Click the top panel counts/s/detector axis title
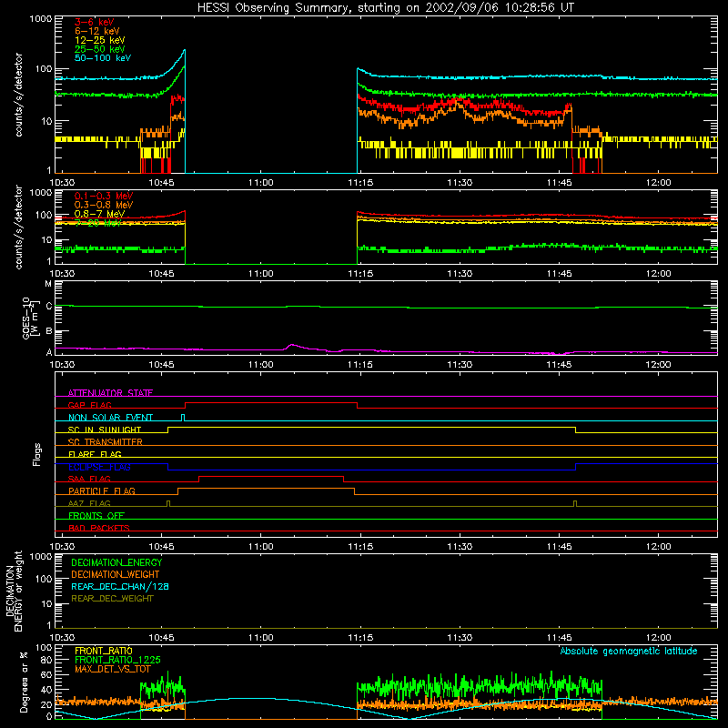 (18, 95)
